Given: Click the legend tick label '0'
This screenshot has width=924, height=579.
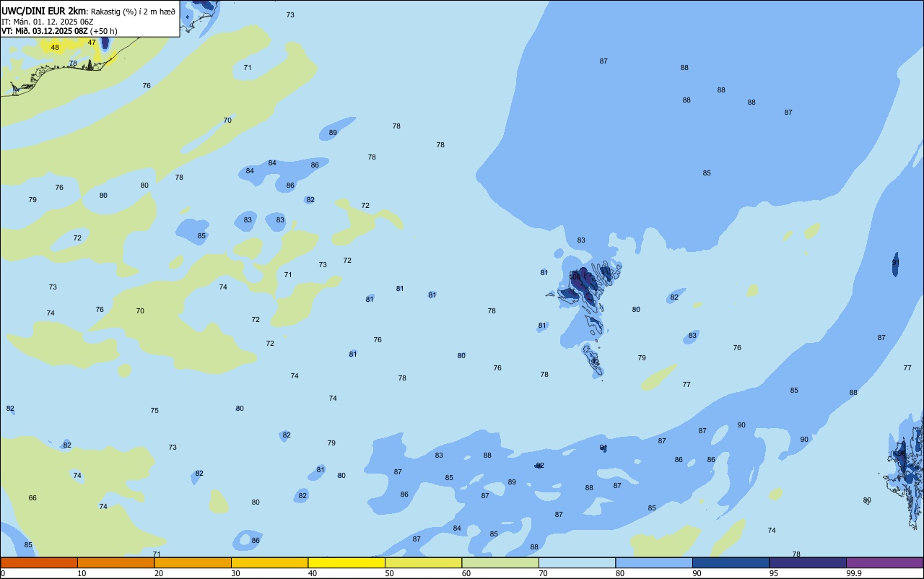Looking at the screenshot, I should 3,573.
